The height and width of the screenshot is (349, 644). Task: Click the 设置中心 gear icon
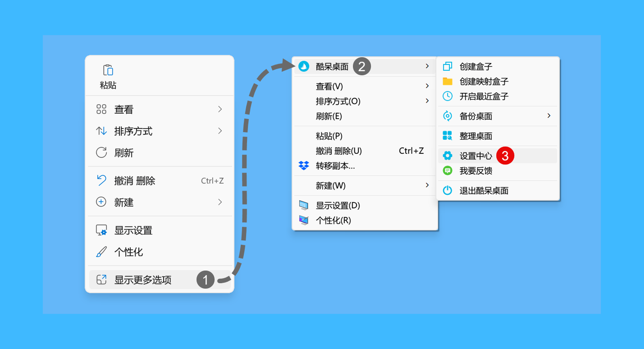pos(448,156)
